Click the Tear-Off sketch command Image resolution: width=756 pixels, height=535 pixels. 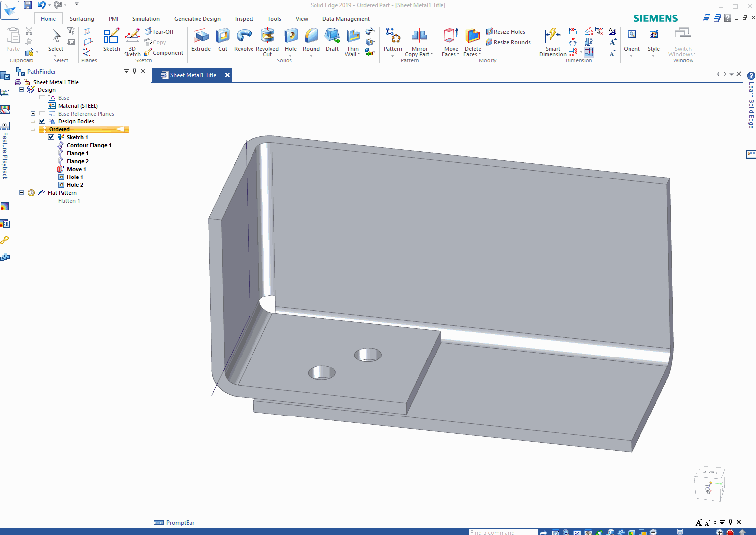pyautogui.click(x=159, y=31)
